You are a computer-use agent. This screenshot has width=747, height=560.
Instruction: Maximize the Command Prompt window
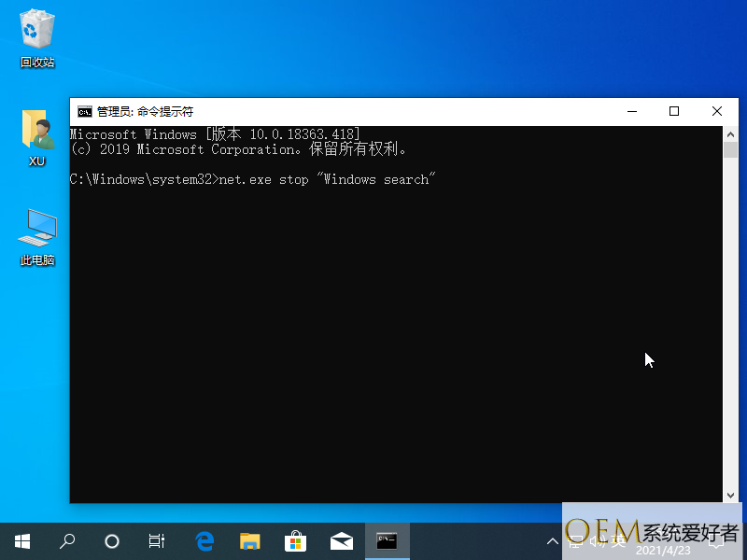[x=674, y=111]
